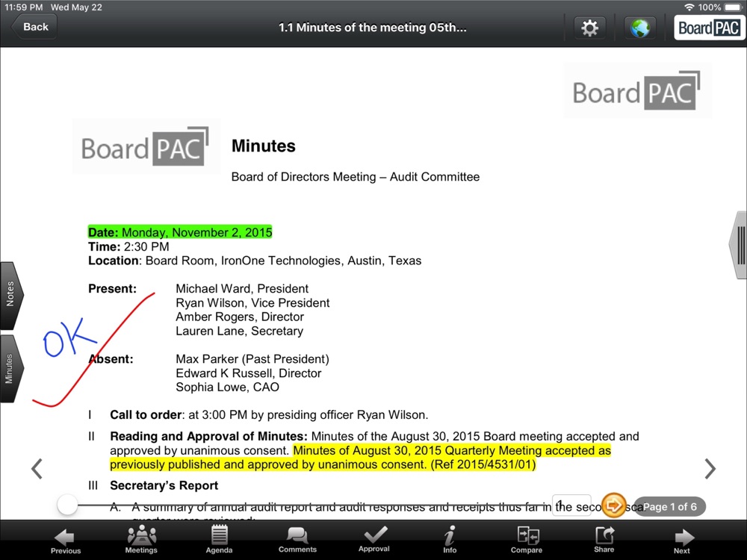This screenshot has width=747, height=560.
Task: Tap 'Reading and Approval of Minutes' heading
Action: pos(208,436)
